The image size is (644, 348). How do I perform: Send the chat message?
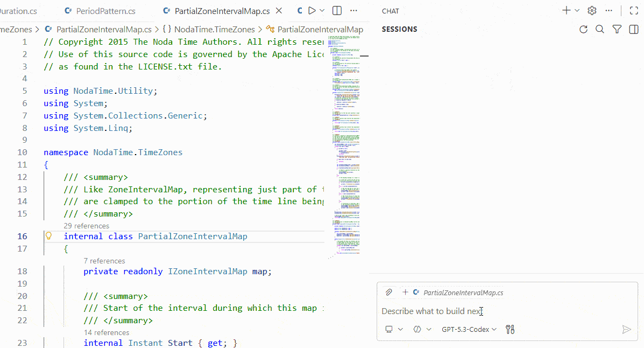626,329
